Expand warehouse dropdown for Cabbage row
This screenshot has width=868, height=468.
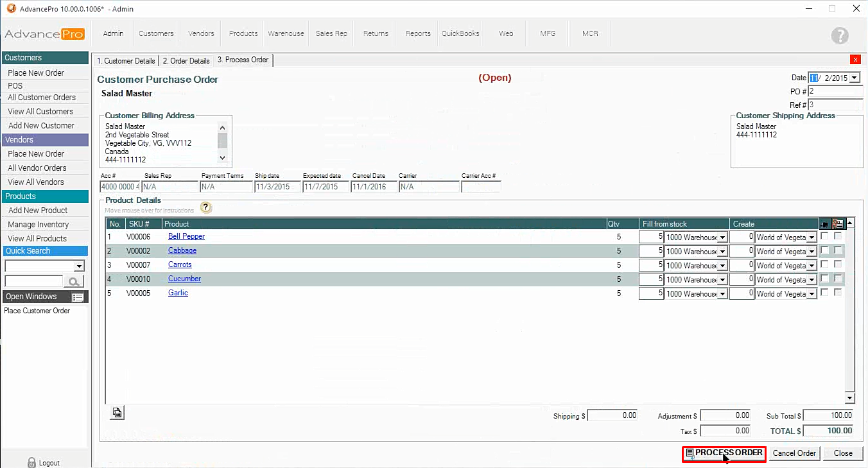(x=722, y=252)
